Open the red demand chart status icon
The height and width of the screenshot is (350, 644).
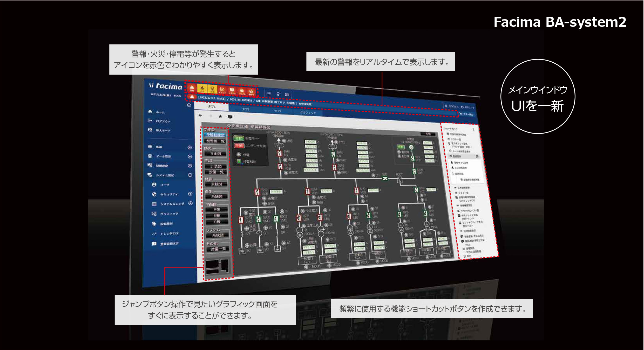(222, 90)
